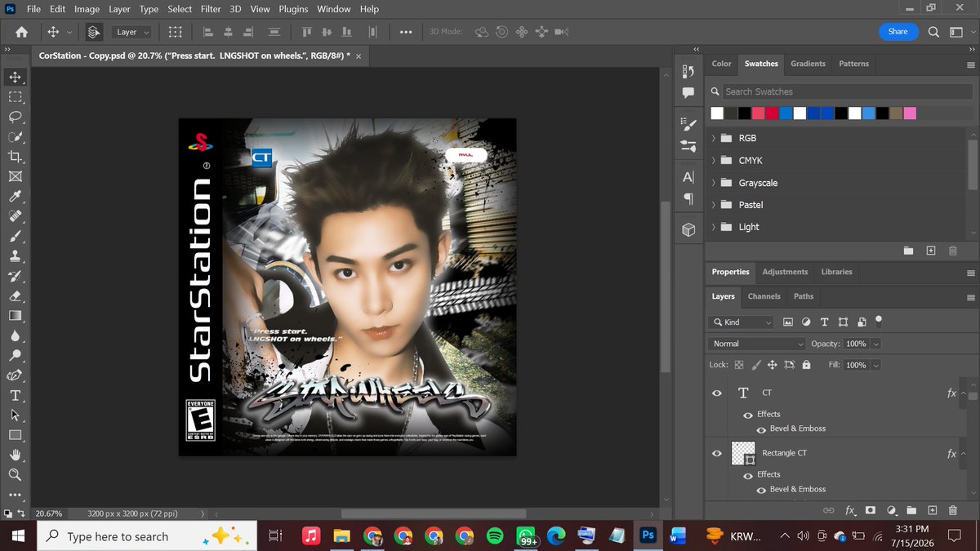Switch to the Libraries tab
Screen dimensions: 980x551
click(x=836, y=272)
